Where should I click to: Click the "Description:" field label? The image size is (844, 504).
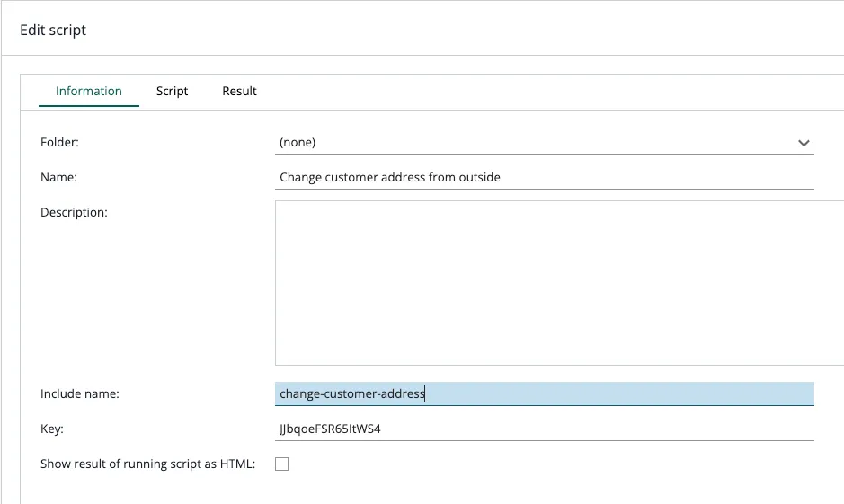[x=74, y=213]
